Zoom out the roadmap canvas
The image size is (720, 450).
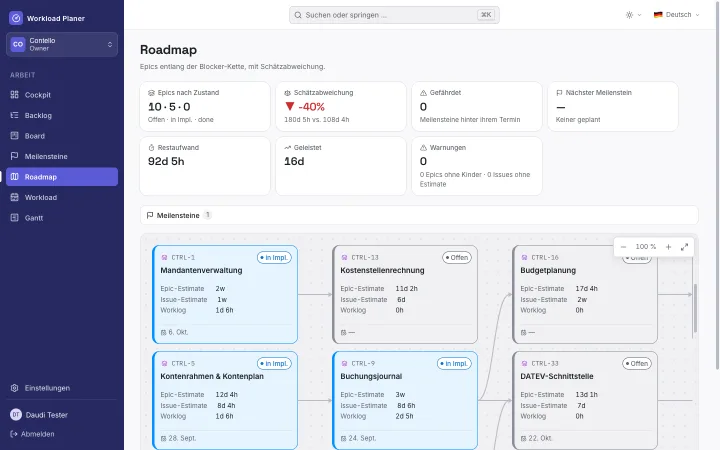(623, 247)
